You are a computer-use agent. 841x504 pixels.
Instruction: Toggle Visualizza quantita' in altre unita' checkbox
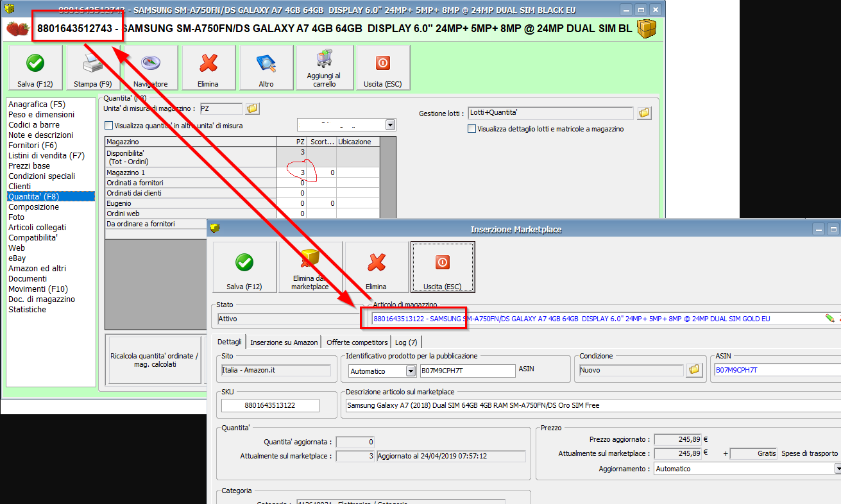click(108, 126)
